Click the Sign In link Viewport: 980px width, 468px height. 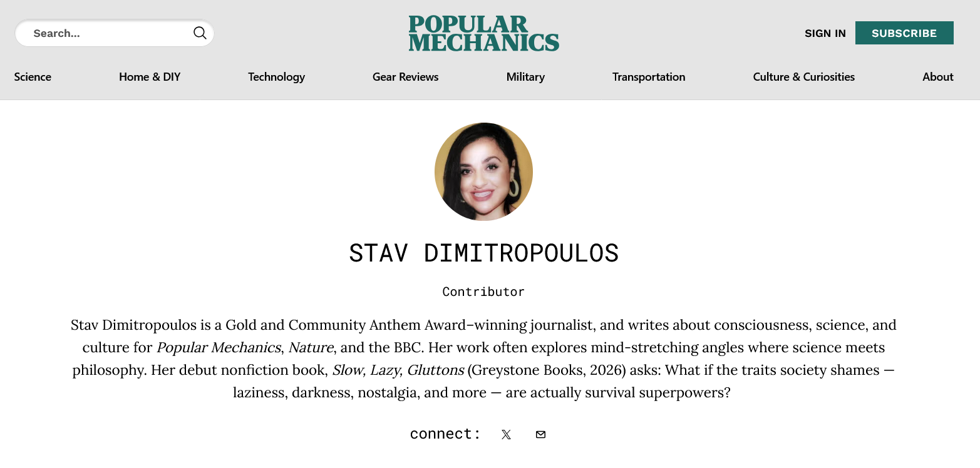point(825,33)
